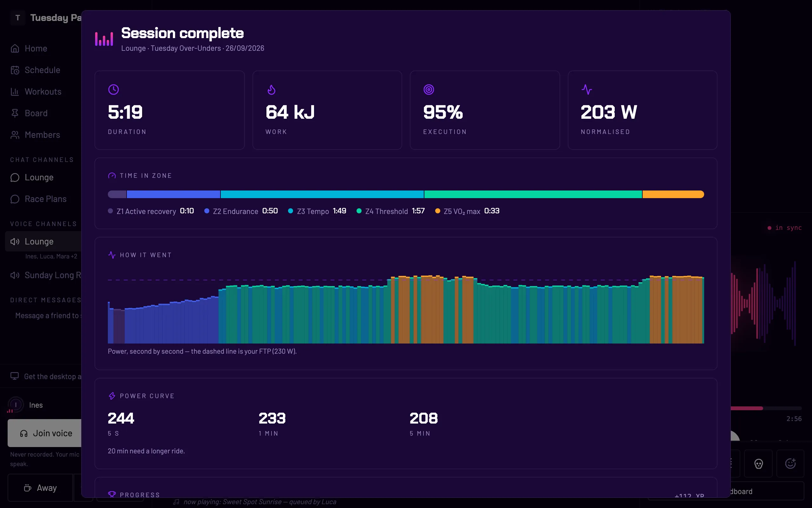Click the music playback progress bar

766,408
